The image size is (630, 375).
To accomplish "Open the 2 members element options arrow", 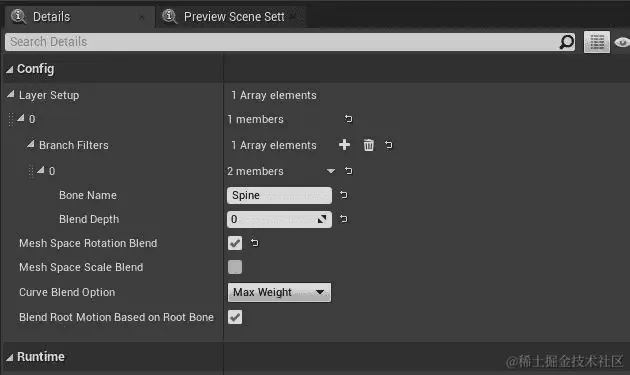I will 331,171.
